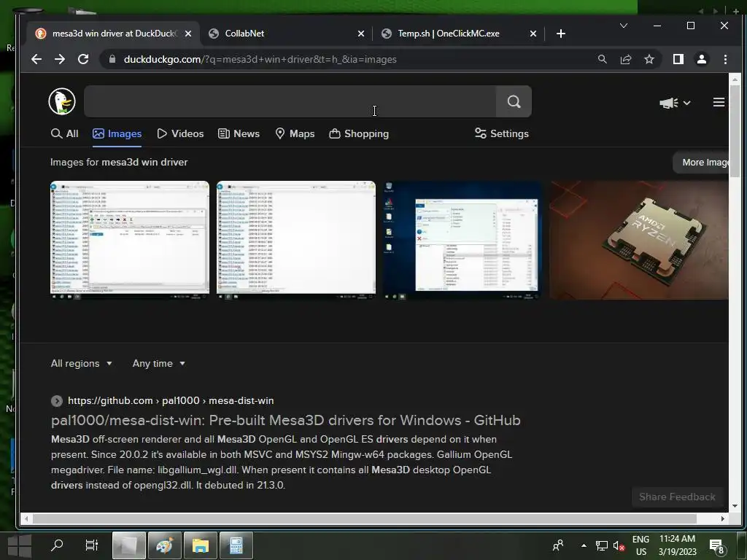Switch to Shopping search results
This screenshot has width=747, height=560.
coord(359,134)
